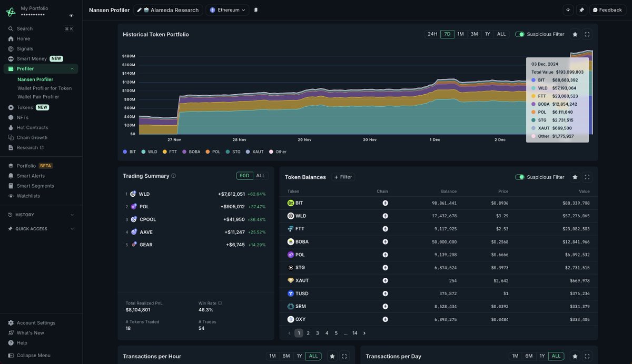Expand QUICK ACCESS section in sidebar

pos(41,229)
